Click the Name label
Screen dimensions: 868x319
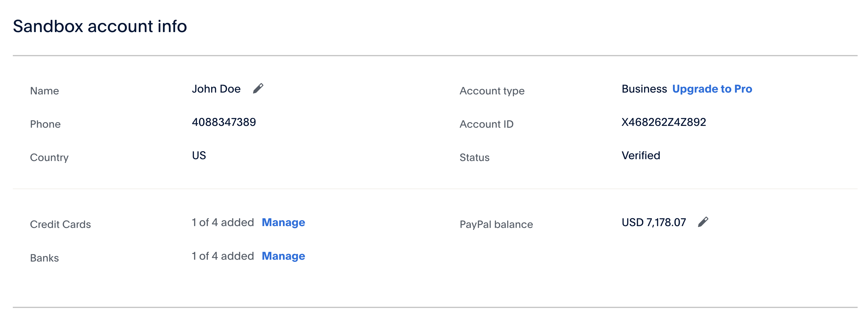(44, 91)
